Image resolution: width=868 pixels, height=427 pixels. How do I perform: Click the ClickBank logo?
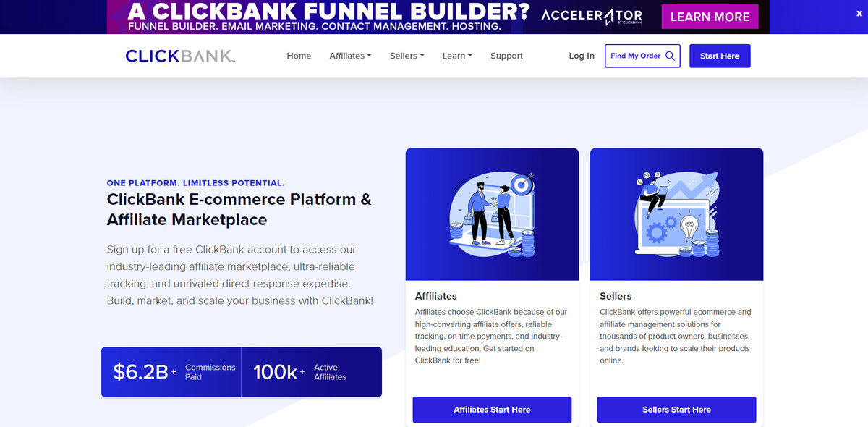[180, 56]
